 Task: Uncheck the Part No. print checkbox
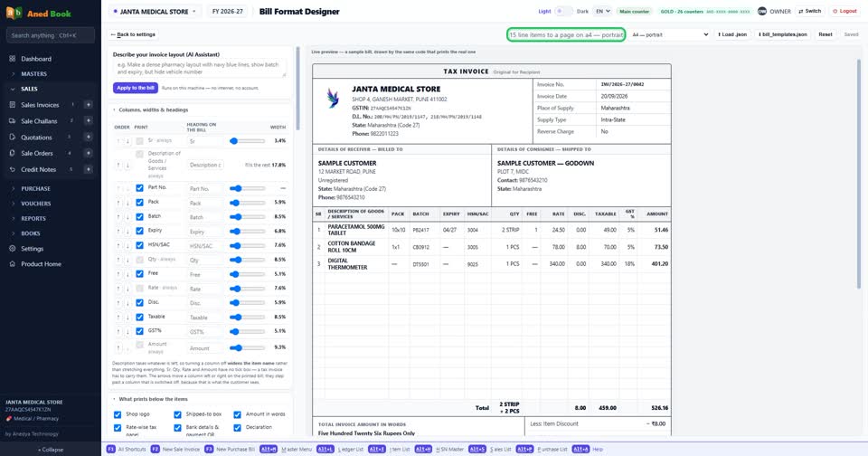pyautogui.click(x=139, y=188)
